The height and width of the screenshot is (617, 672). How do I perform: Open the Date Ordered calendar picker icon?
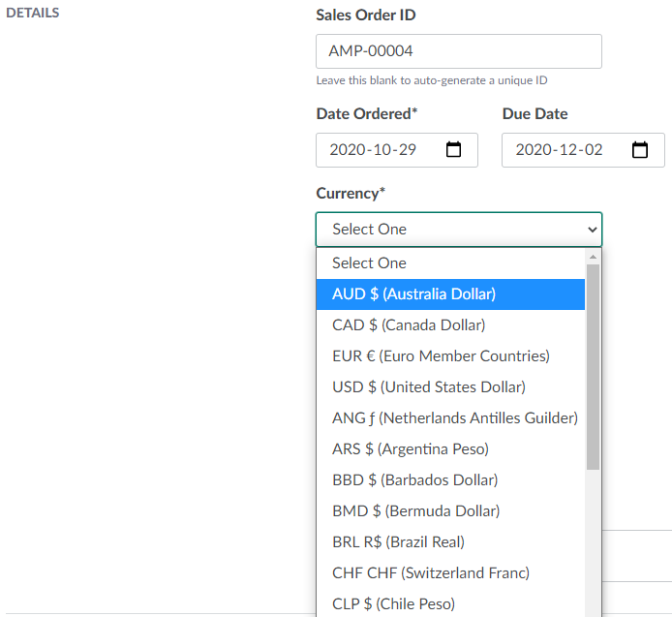pyautogui.click(x=453, y=150)
